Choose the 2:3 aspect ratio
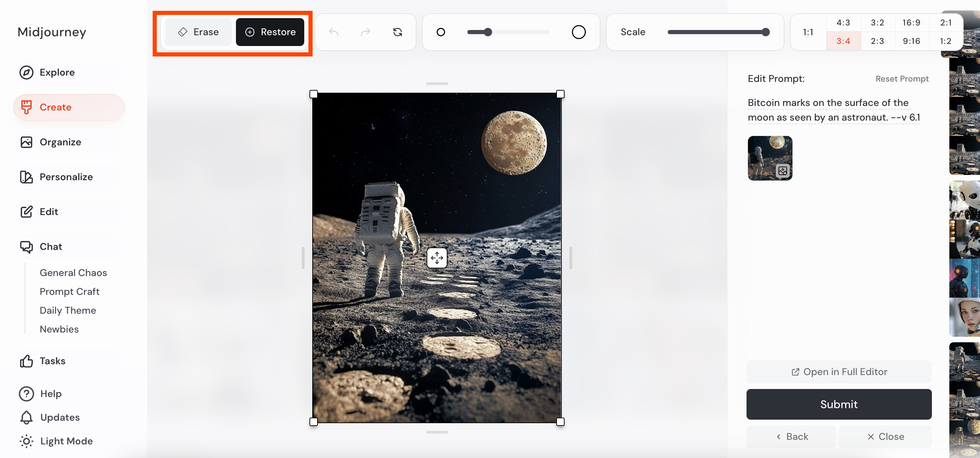Image resolution: width=980 pixels, height=458 pixels. (x=877, y=41)
